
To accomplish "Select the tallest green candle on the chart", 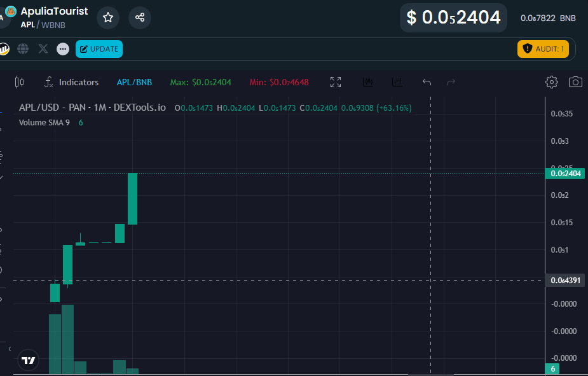I will 132,199.
